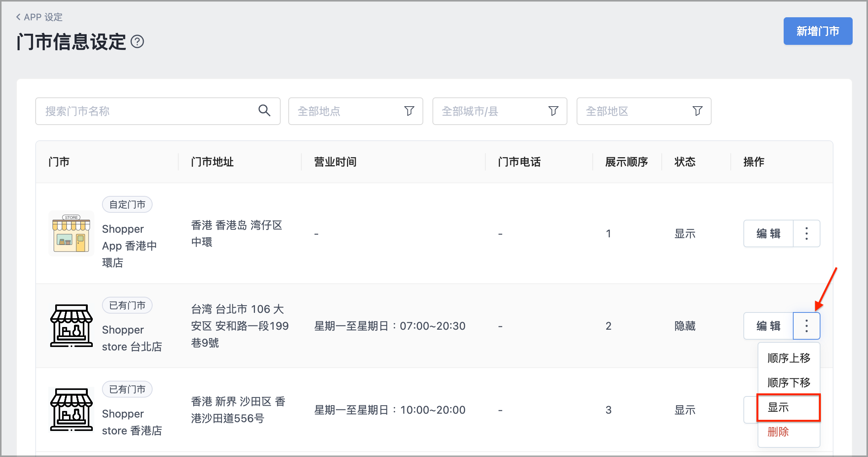Click the 状态 column header
This screenshot has height=457, width=868.
click(685, 162)
